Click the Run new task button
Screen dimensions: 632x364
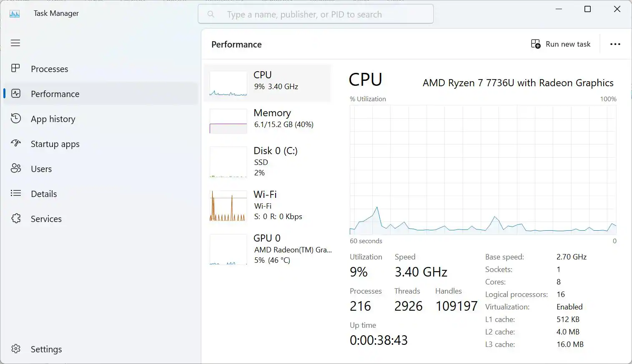(560, 44)
